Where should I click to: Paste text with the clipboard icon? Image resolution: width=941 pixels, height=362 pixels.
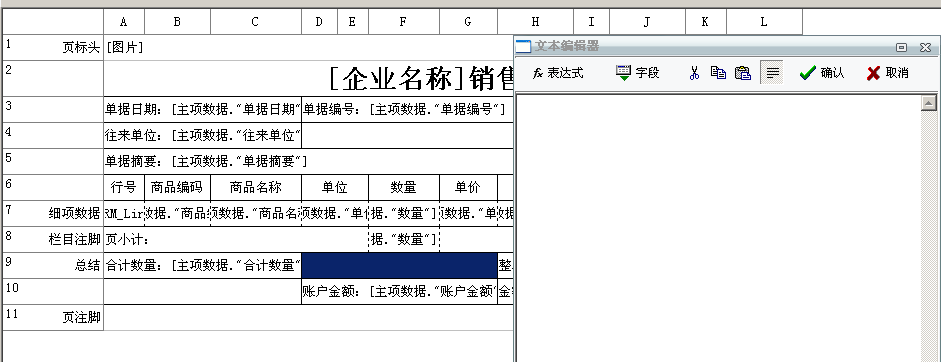(743, 73)
